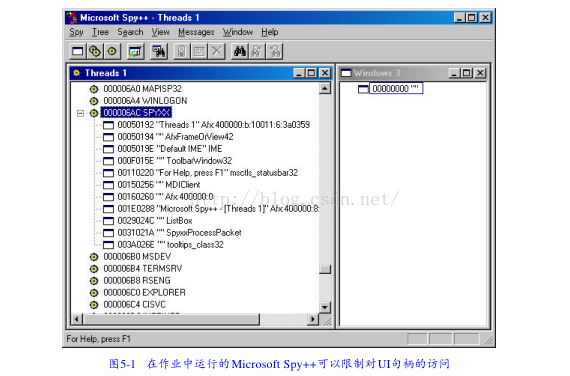Click thread icon beside 000006C0 EXPLORER
The height and width of the screenshot is (376, 570).
coord(94,293)
